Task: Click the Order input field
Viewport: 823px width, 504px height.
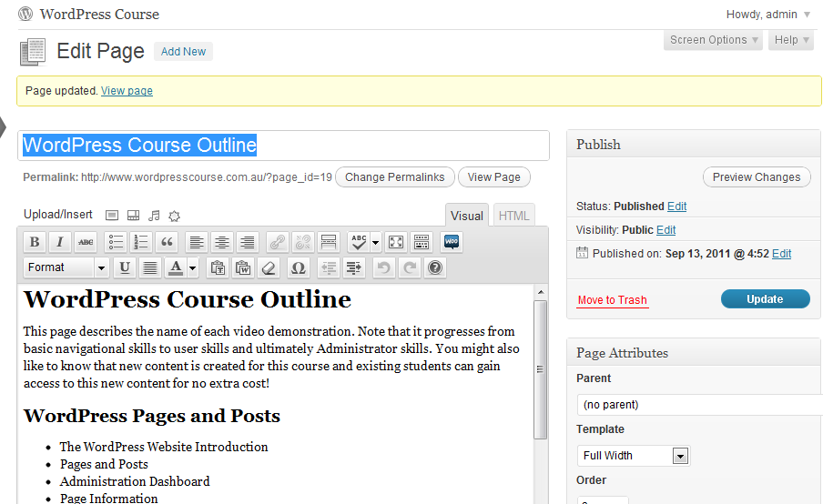Action: point(602,499)
